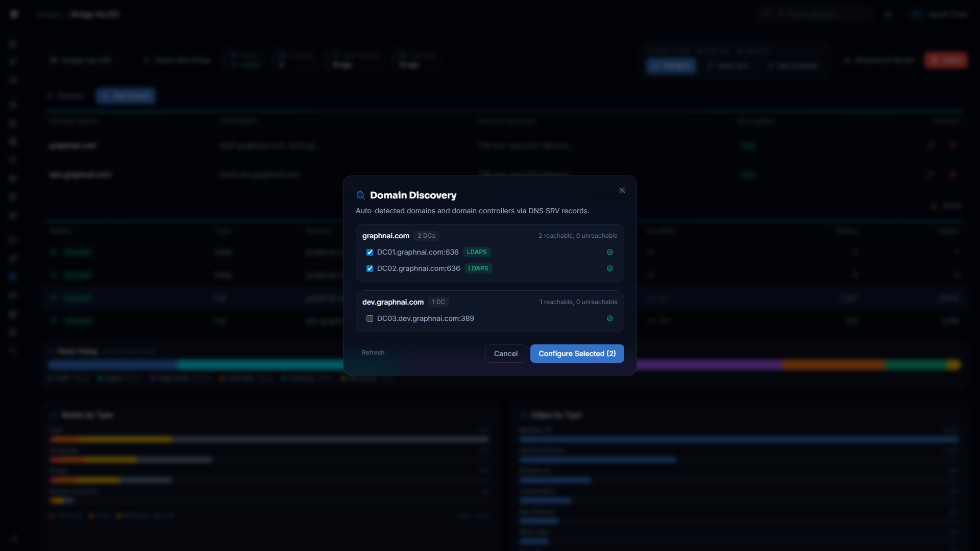The image size is (980, 551).
Task: Select the leftmost tab above the domains table
Action: [x=66, y=95]
